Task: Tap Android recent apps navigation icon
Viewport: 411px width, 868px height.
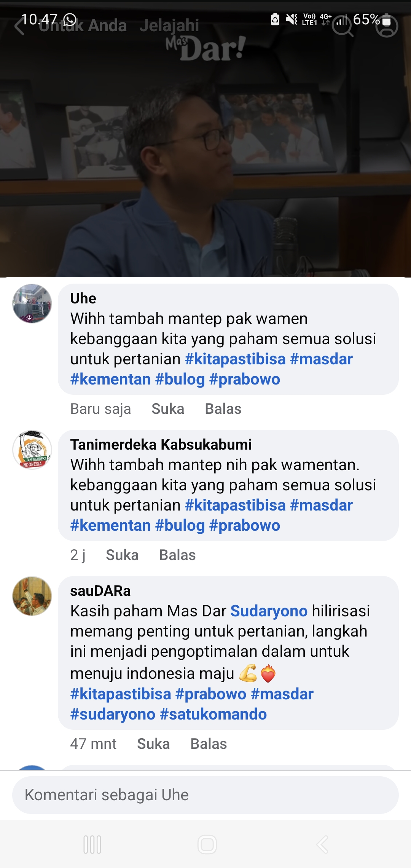Action: tap(92, 844)
